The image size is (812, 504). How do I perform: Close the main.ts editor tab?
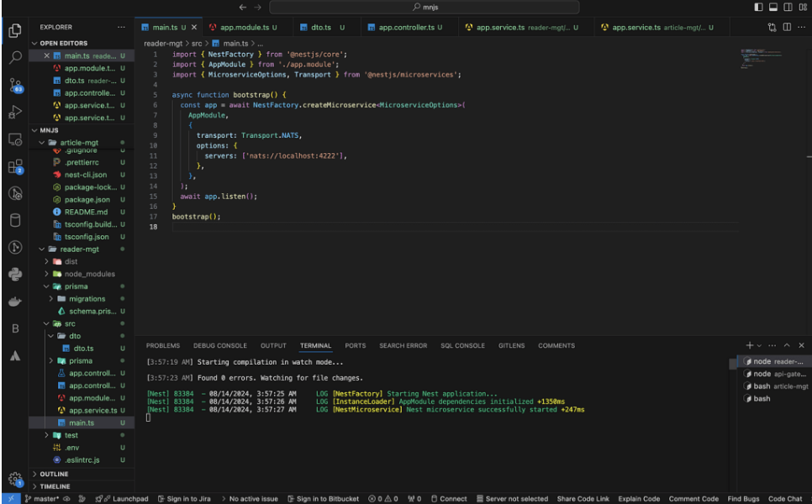click(194, 28)
